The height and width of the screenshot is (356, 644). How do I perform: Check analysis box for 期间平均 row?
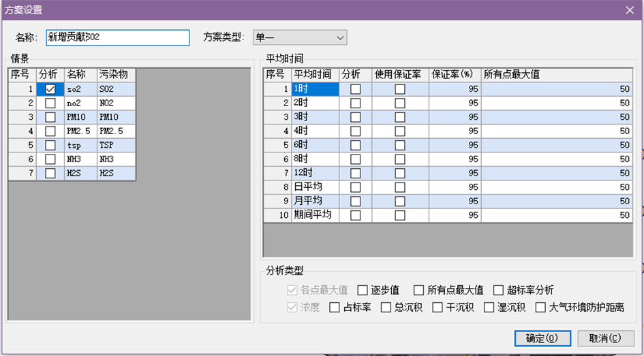coord(355,215)
